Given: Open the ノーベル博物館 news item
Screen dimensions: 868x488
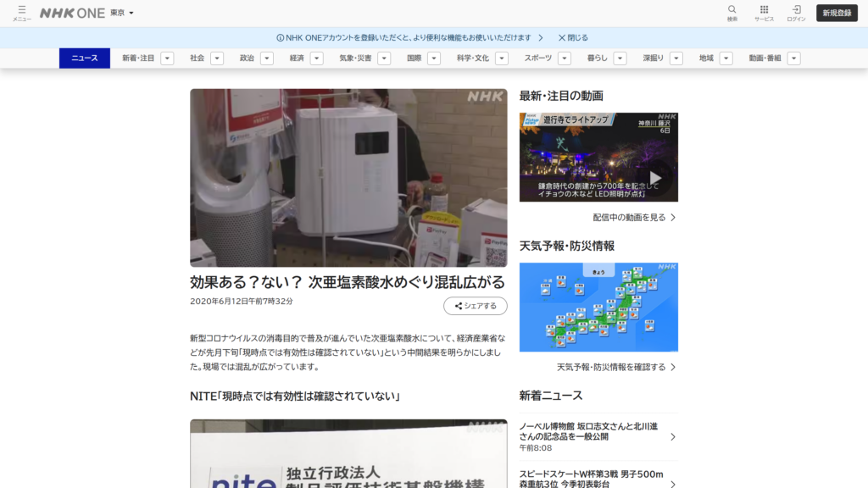Looking at the screenshot, I should tap(593, 432).
